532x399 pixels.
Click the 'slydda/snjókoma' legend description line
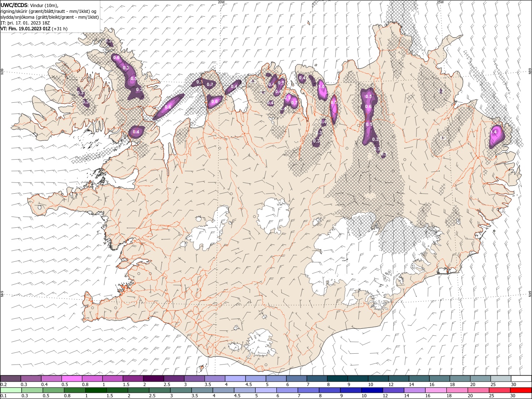pyautogui.click(x=49, y=17)
